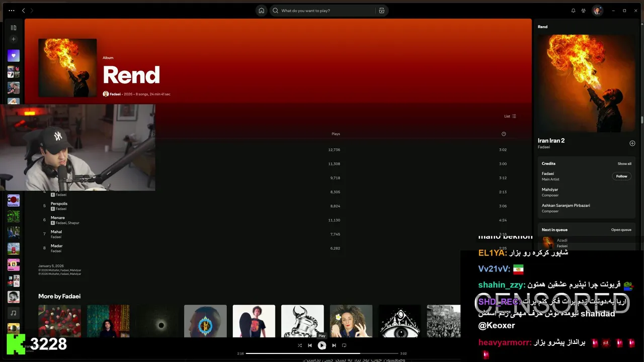Seek on the song progress bar
This screenshot has height=362, width=644.
[x=322, y=353]
